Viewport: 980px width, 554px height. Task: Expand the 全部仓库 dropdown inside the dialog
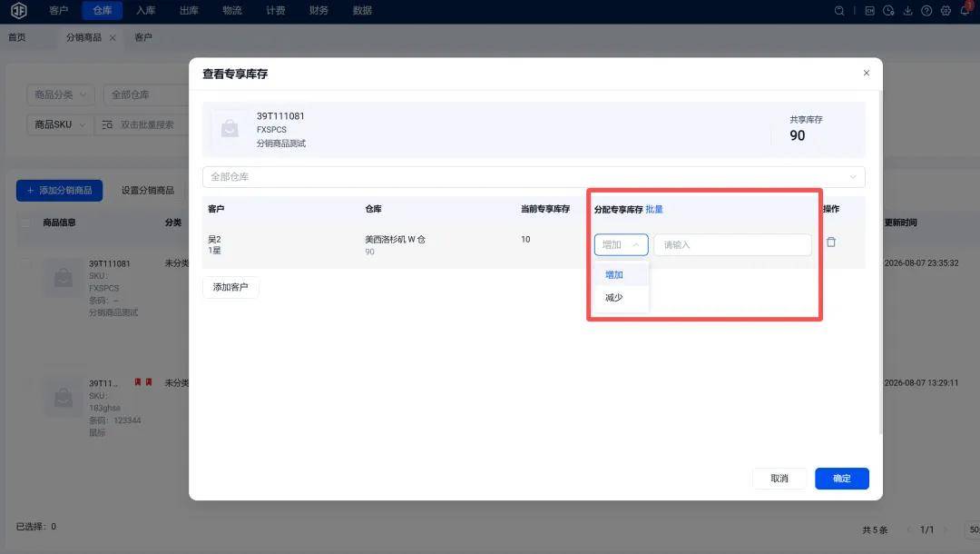click(534, 177)
